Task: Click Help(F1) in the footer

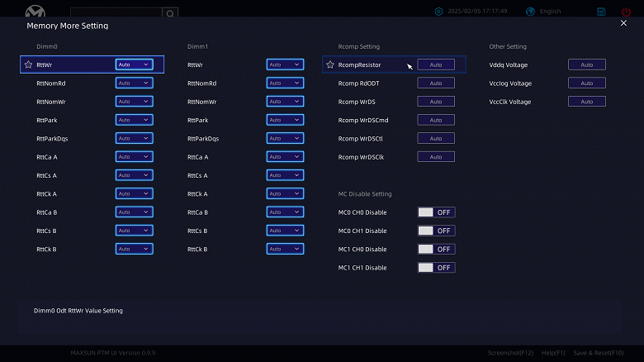Action: (x=553, y=353)
